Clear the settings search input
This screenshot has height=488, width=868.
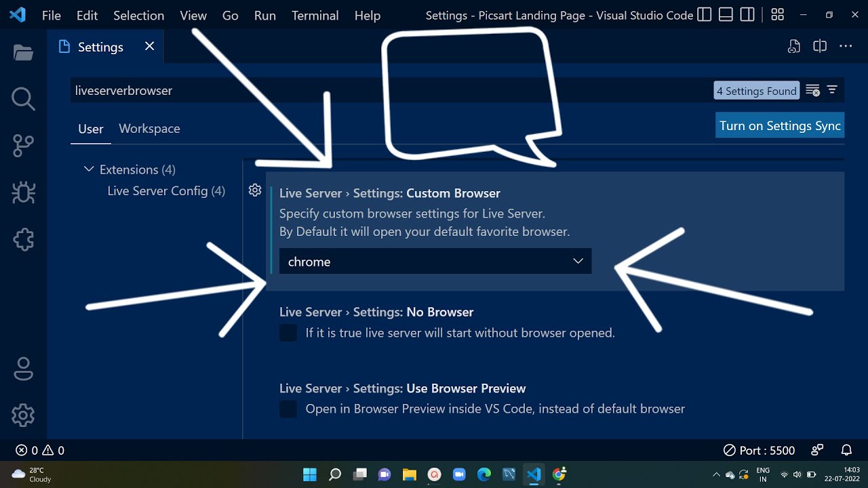pos(812,90)
